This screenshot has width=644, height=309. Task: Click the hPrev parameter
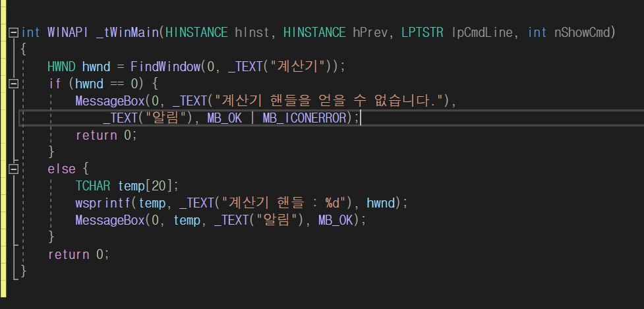pyautogui.click(x=370, y=32)
